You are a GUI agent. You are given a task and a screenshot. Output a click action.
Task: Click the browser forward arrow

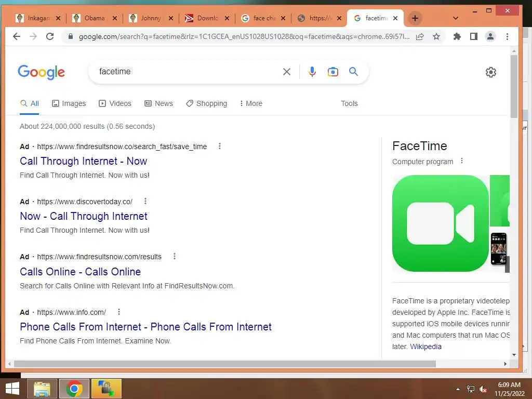tap(33, 36)
